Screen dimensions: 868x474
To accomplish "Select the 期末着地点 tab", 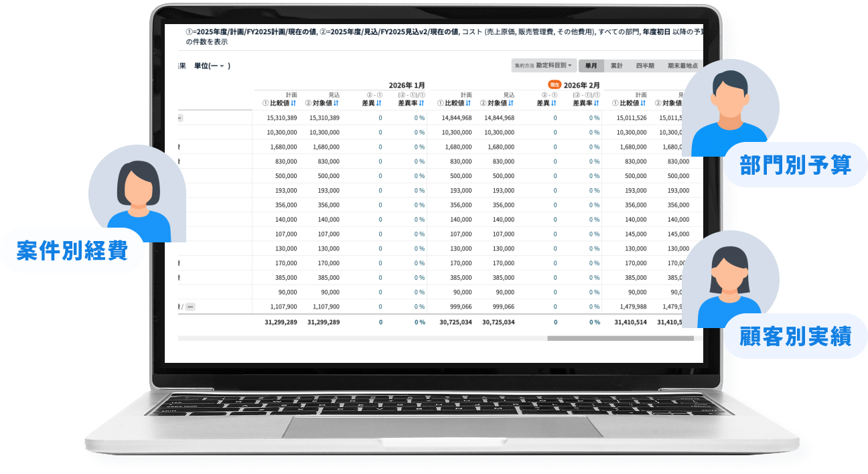I will click(682, 66).
